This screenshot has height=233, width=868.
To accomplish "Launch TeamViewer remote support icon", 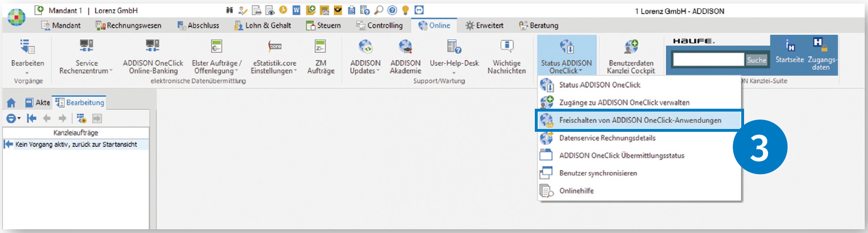I will 419,10.
